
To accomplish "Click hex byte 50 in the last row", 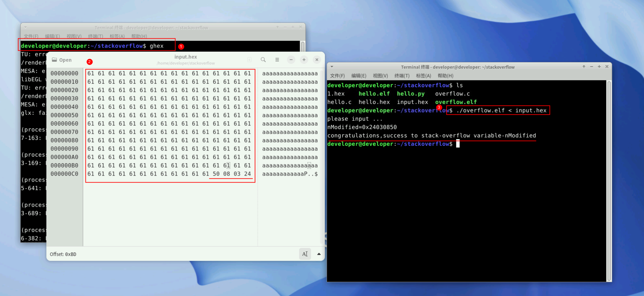I will pos(216,174).
